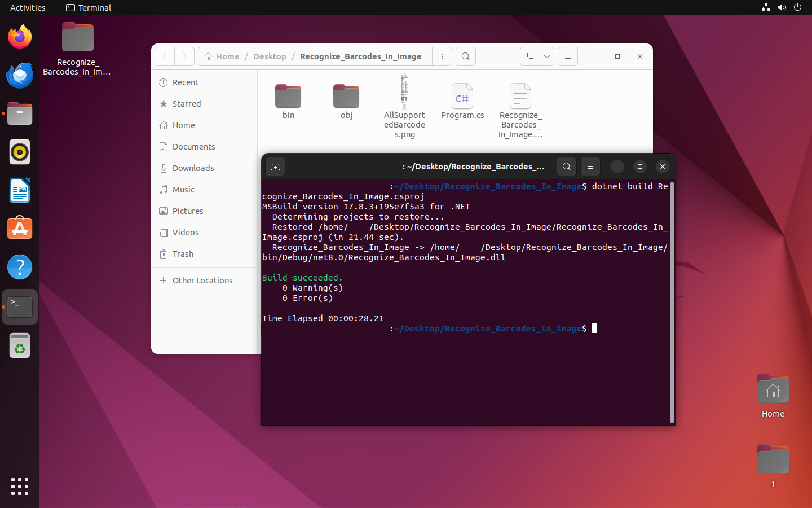Go to Downloads in the sidebar
The image size is (812, 508).
pos(193,168)
